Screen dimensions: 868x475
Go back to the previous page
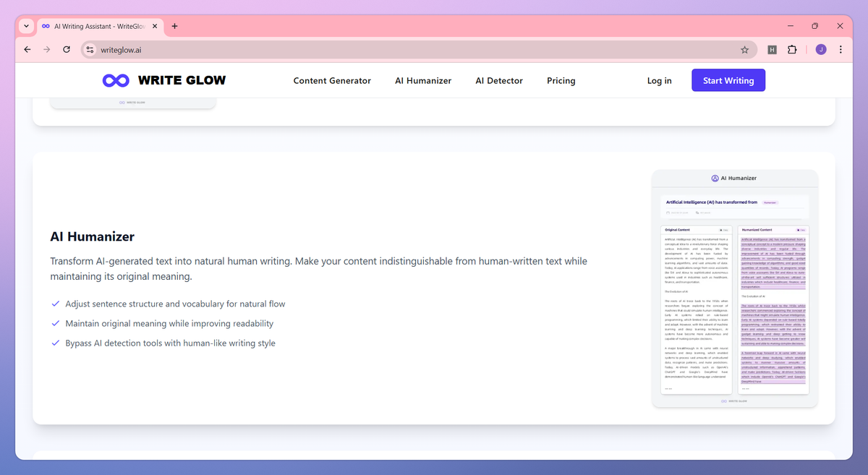click(x=27, y=50)
